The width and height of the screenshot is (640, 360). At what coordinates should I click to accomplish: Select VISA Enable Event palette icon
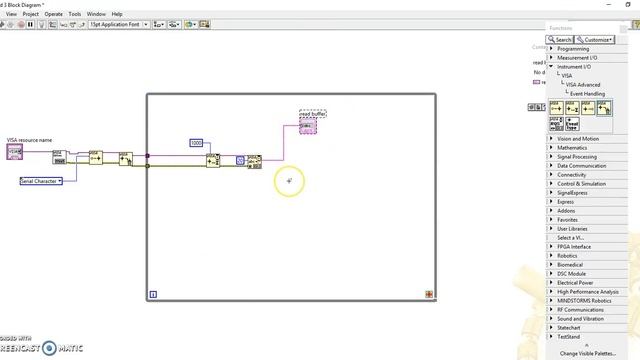pyautogui.click(x=556, y=108)
